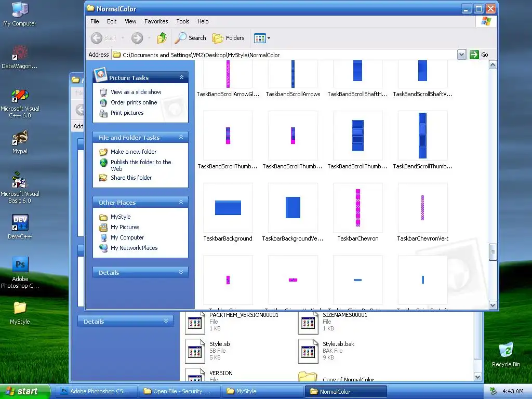
Task: Open the View menu
Action: (x=130, y=21)
